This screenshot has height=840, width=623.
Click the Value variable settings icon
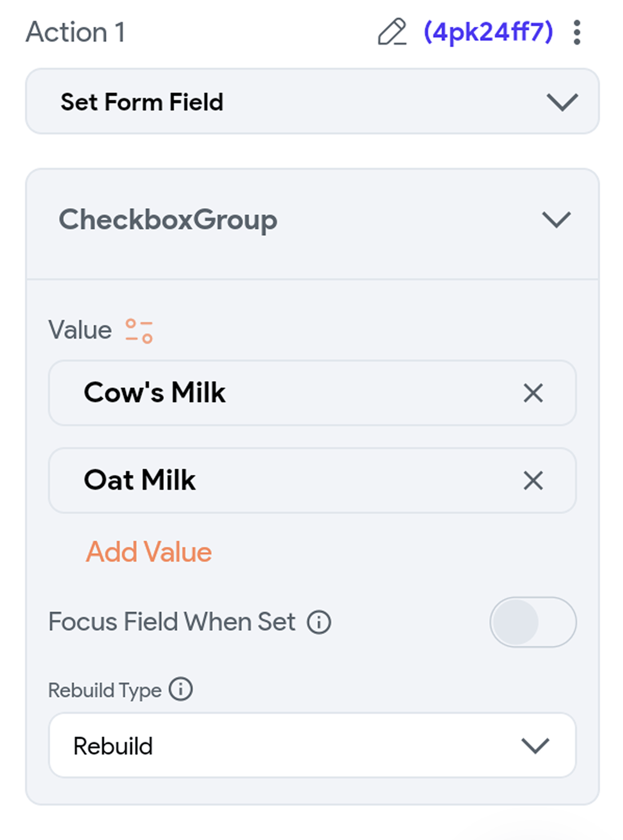[139, 331]
